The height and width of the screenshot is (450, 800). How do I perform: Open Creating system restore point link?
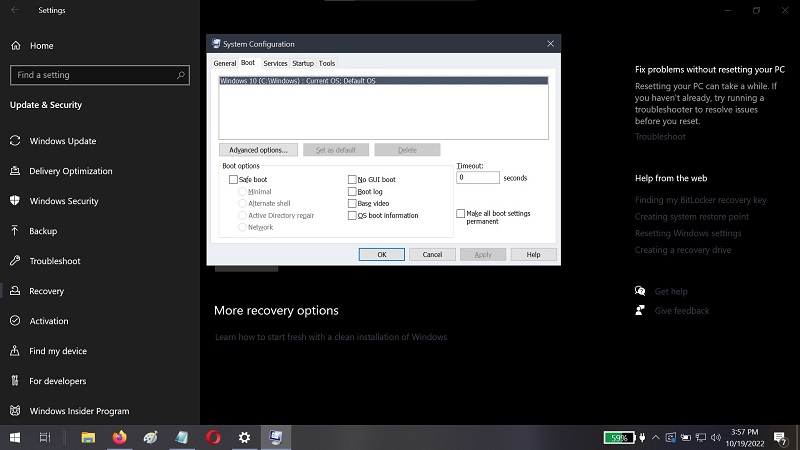click(x=692, y=217)
